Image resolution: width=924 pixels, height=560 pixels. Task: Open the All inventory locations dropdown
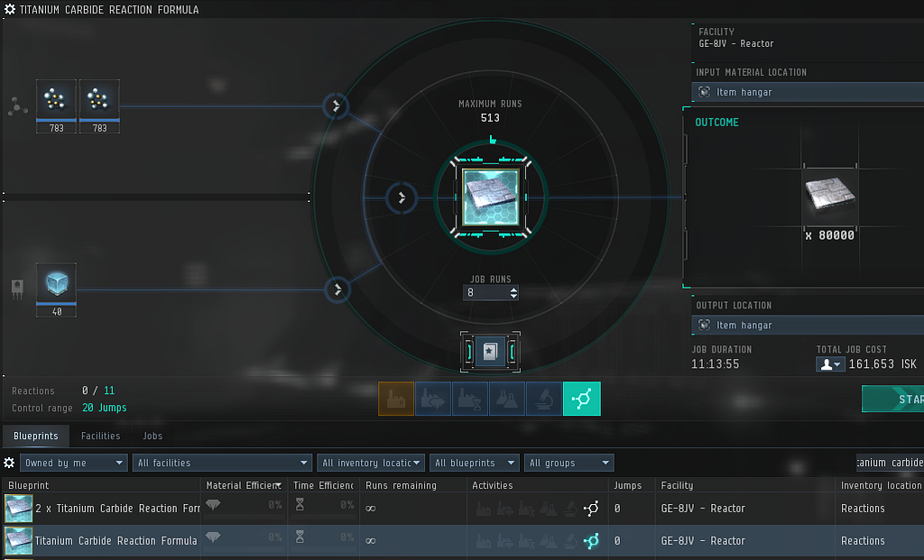coord(371,463)
